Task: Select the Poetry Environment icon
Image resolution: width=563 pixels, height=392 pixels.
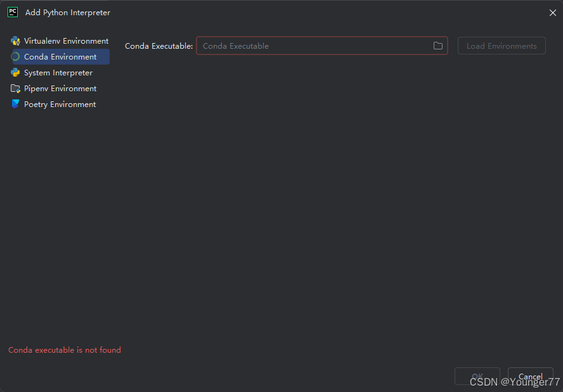Action: tap(15, 104)
